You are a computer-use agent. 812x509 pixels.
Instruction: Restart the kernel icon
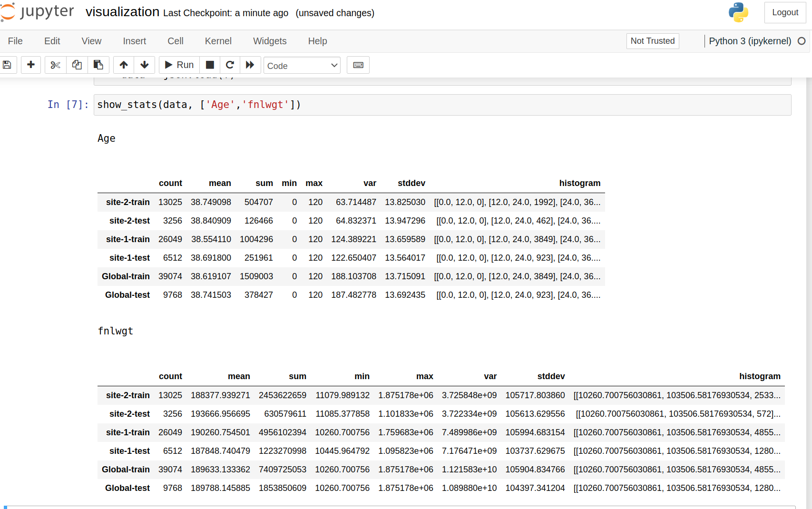coord(230,65)
